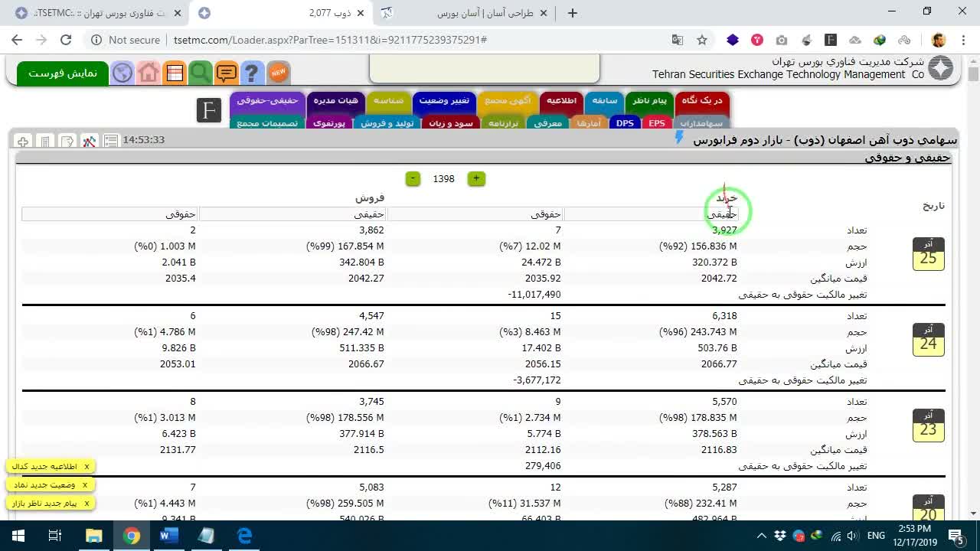This screenshot has height=551, width=980.
Task: Open the شناسه tab
Action: [x=388, y=101]
